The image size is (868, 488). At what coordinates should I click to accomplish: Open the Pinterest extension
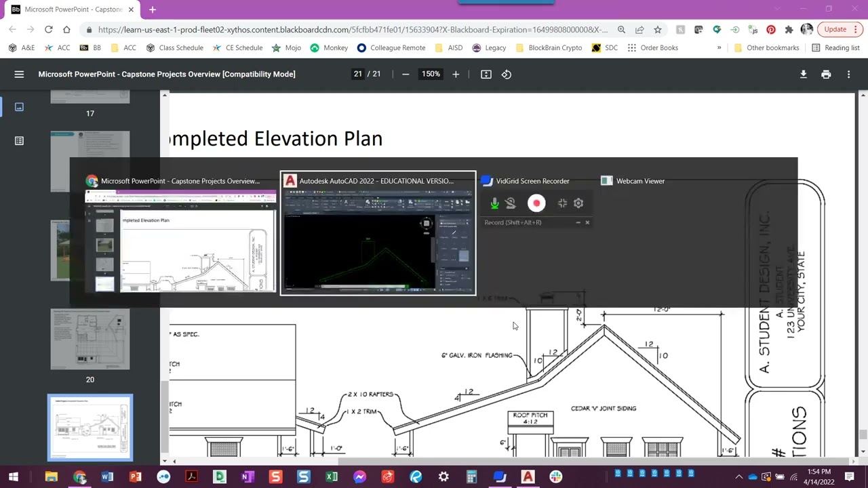point(771,30)
